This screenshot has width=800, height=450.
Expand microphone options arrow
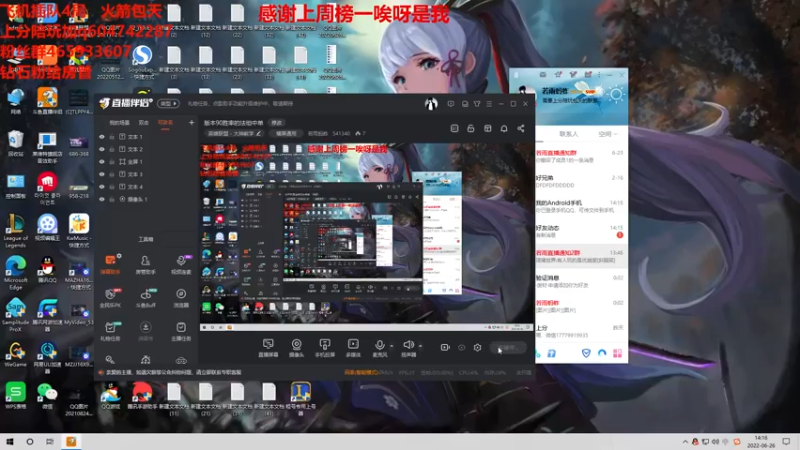[391, 346]
